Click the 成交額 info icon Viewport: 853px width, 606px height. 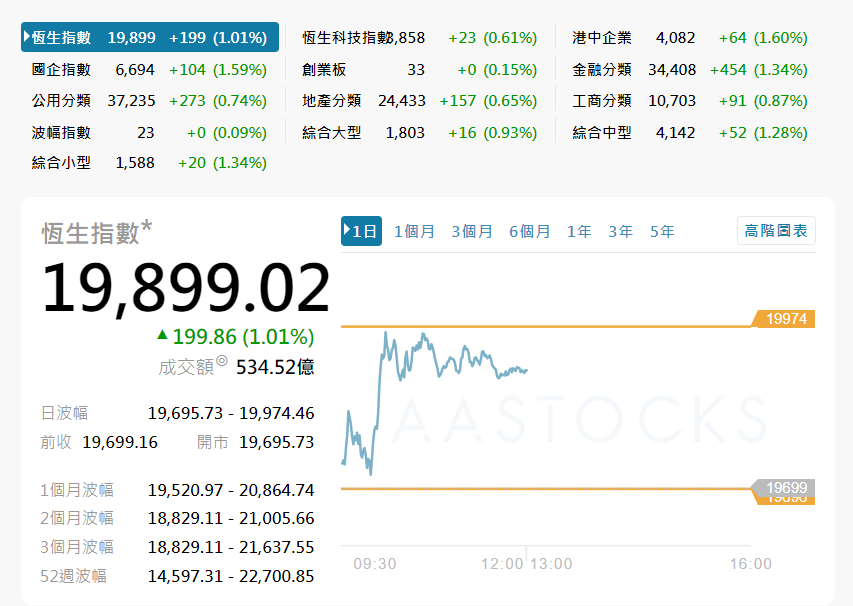(221, 362)
